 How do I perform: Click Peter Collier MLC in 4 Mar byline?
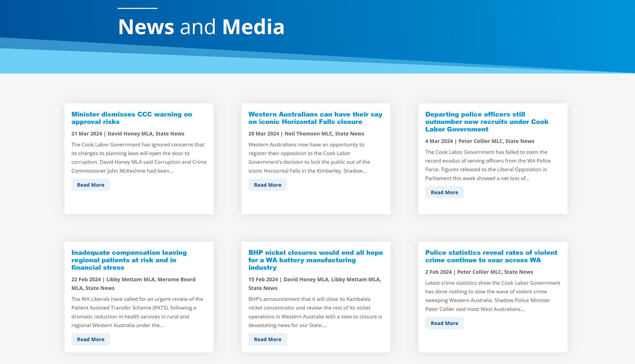pos(480,141)
